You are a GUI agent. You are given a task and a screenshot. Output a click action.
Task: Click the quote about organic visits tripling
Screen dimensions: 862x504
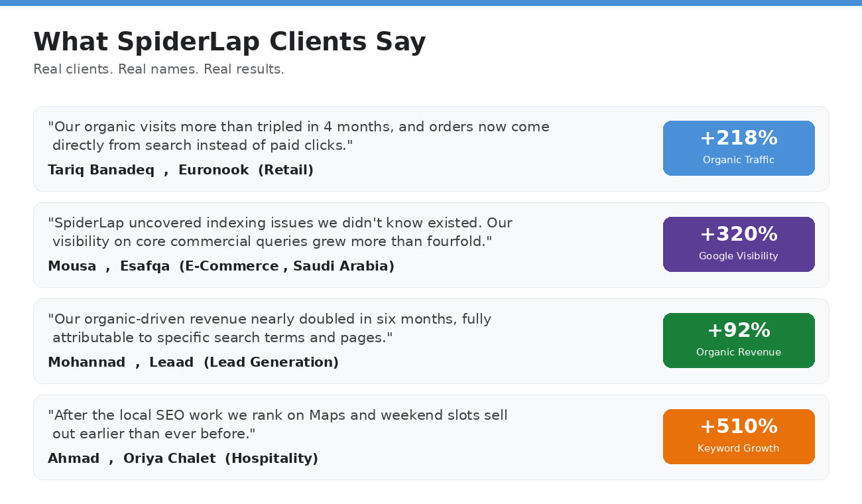point(298,136)
